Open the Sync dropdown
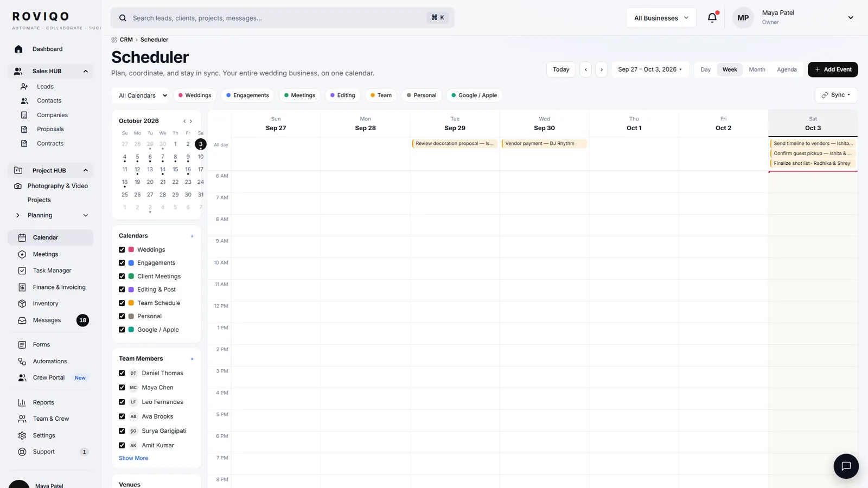Viewport: 868px width, 488px height. coord(836,95)
